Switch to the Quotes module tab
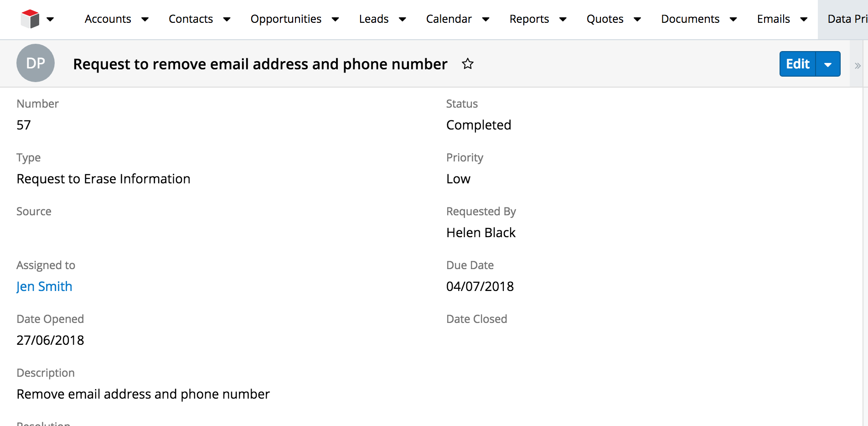 tap(605, 19)
